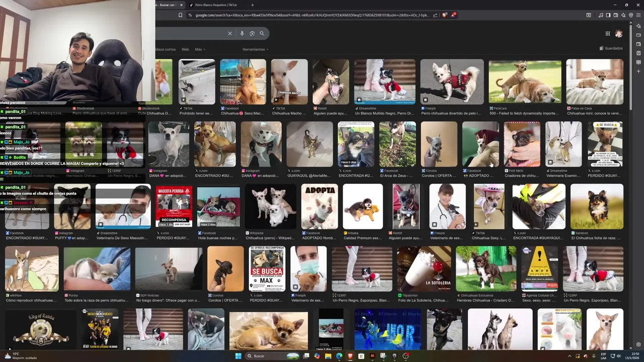Close the Google search tab
The height and width of the screenshot is (362, 644).
181,5
